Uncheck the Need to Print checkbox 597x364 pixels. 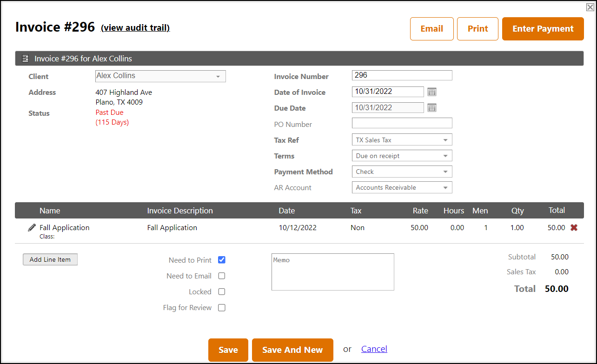coord(222,260)
